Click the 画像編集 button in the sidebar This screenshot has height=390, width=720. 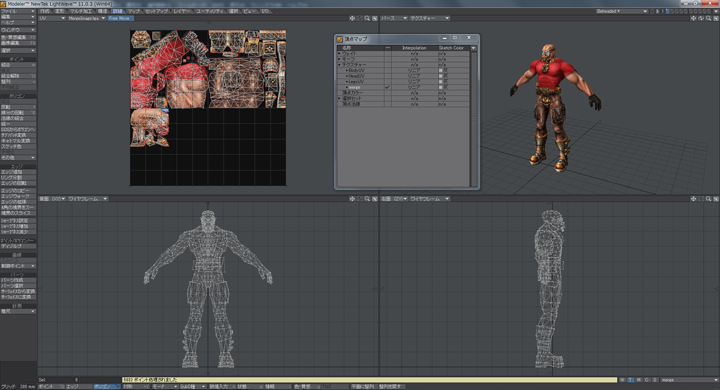tap(18, 43)
